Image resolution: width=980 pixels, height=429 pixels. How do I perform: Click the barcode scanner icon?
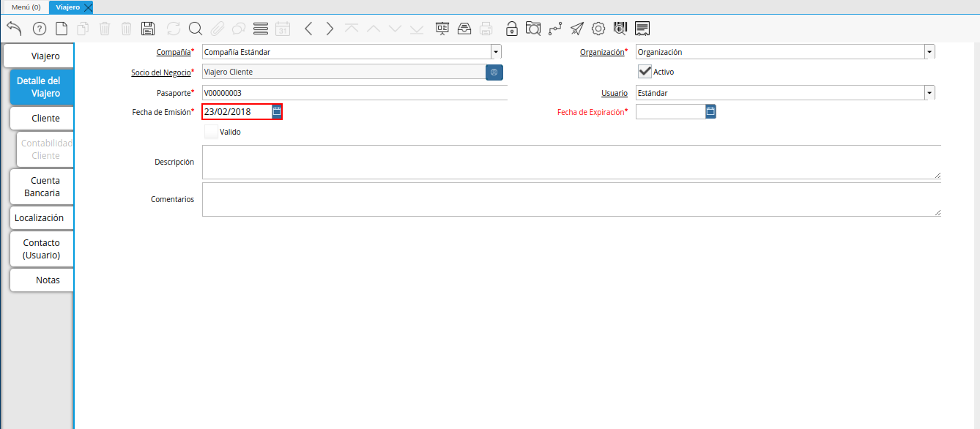click(x=620, y=29)
